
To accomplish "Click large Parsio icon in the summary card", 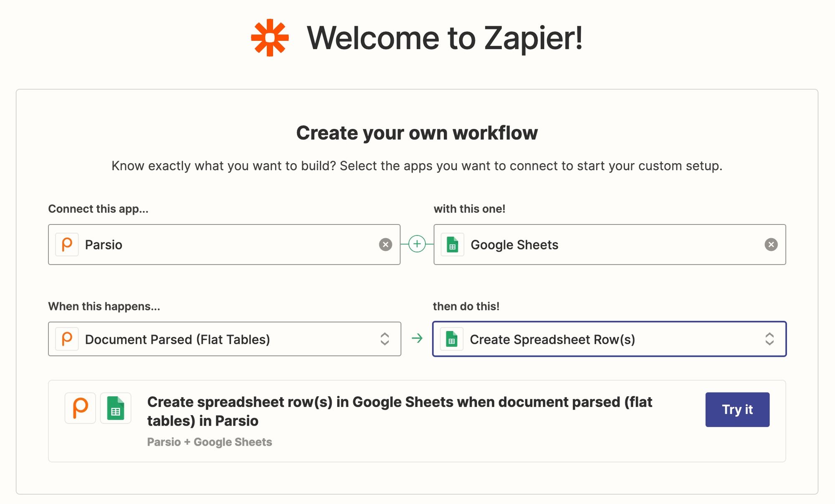I will pyautogui.click(x=80, y=408).
